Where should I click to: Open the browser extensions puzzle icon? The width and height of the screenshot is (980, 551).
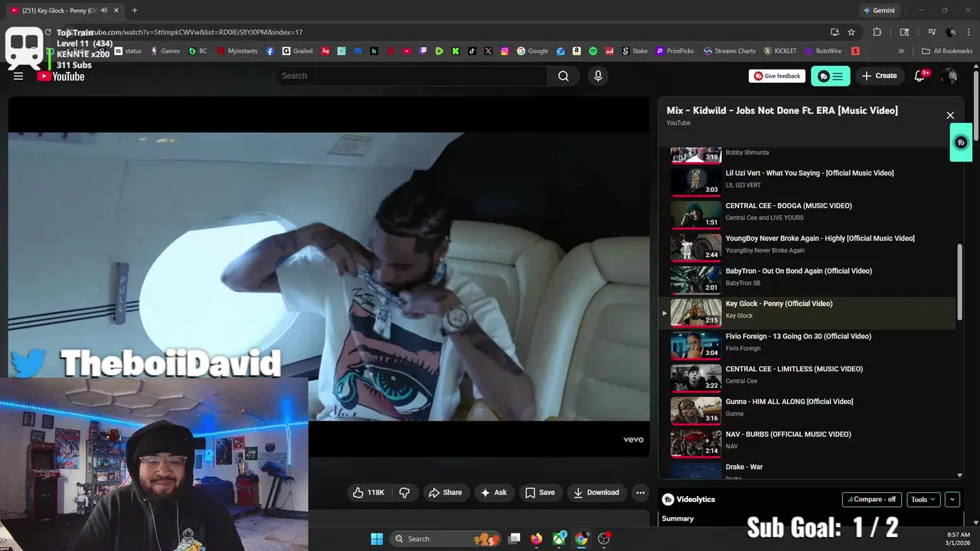(x=877, y=32)
